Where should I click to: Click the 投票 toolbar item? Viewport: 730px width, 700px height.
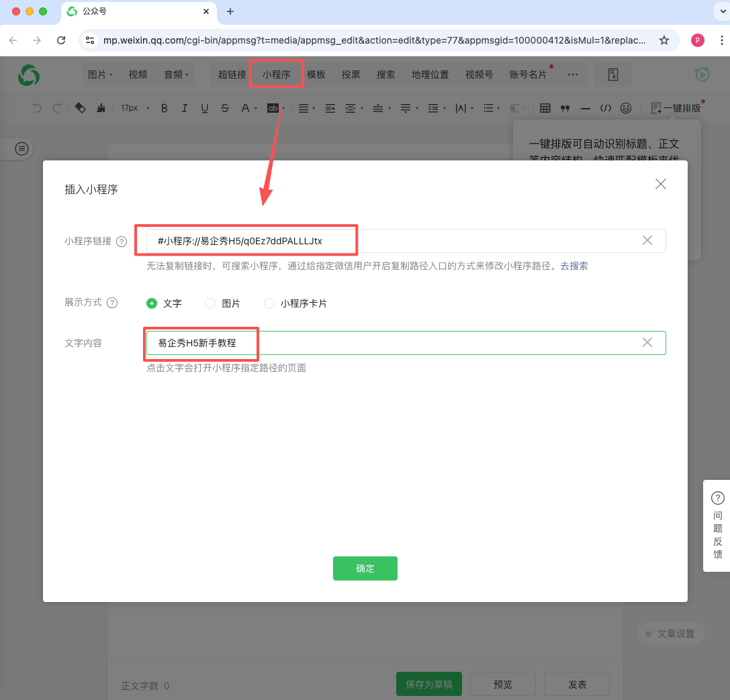pos(351,74)
